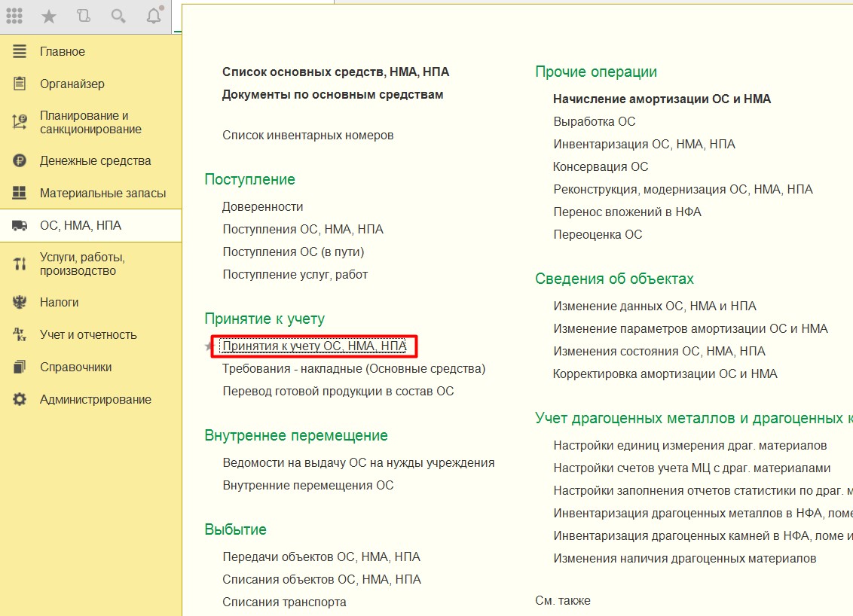This screenshot has height=616, width=853.
Task: Open Корректировка амортизации ОС и НМА
Action: point(665,374)
